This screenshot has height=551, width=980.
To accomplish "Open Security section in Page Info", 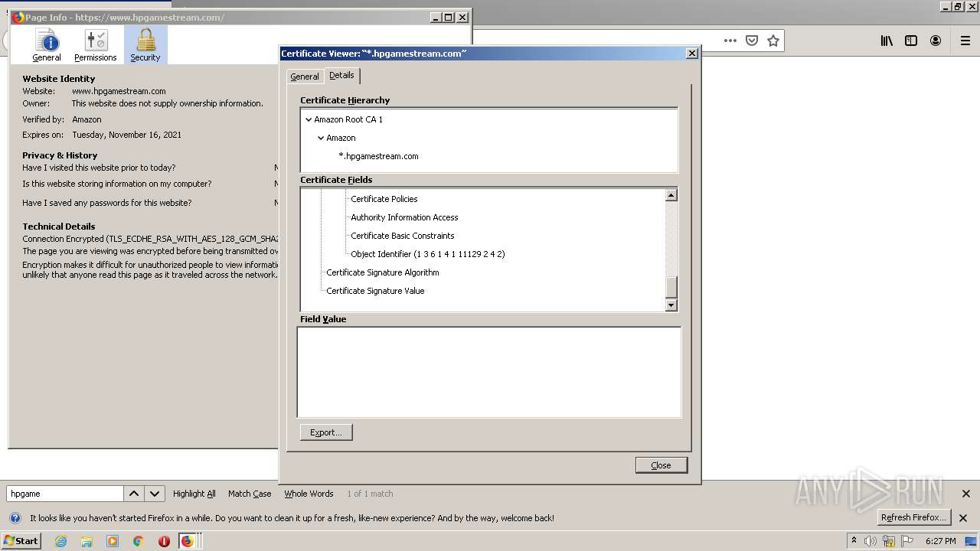I will (145, 45).
